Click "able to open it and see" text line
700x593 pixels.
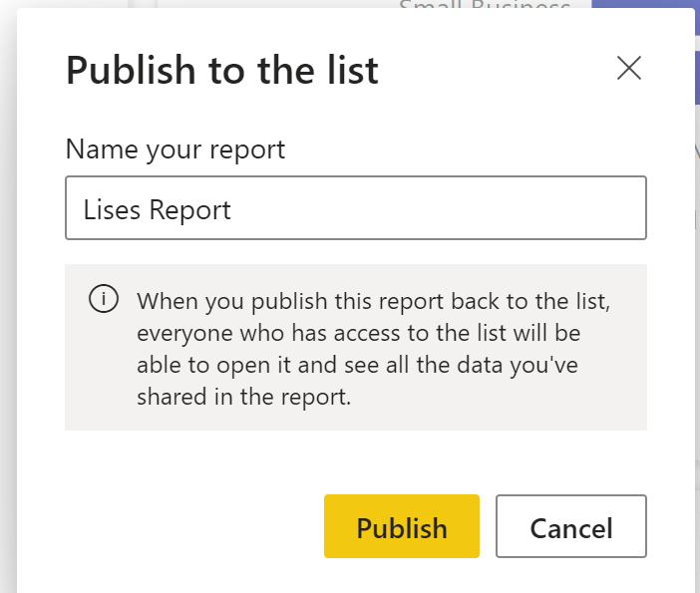(357, 365)
